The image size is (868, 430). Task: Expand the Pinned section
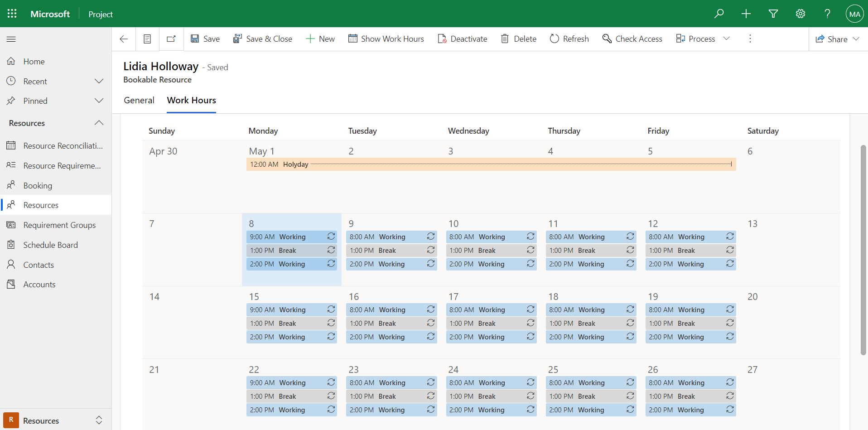99,101
